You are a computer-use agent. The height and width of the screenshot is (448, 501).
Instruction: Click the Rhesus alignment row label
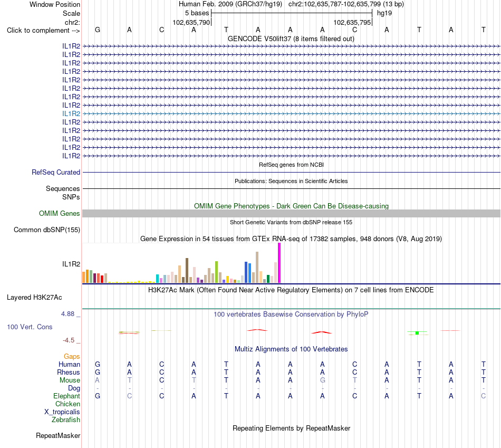coord(69,372)
